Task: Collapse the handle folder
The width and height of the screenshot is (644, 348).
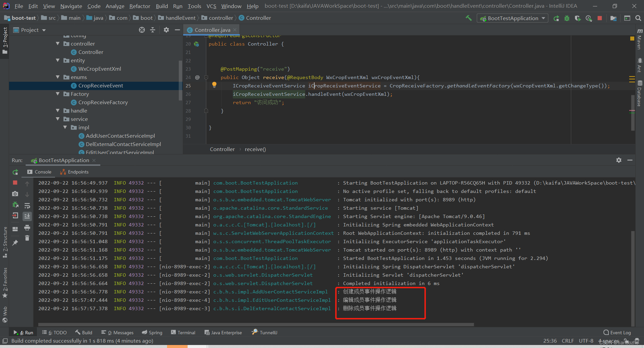Action: tap(58, 111)
